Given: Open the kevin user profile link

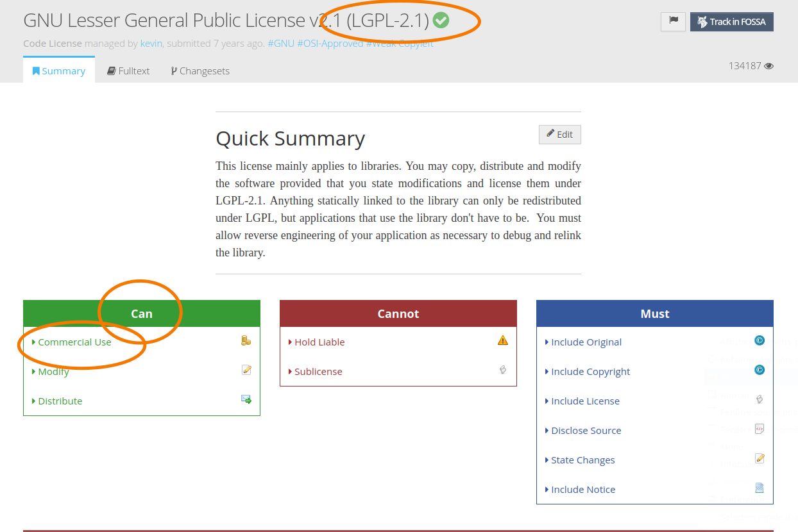Looking at the screenshot, I should pyautogui.click(x=151, y=44).
